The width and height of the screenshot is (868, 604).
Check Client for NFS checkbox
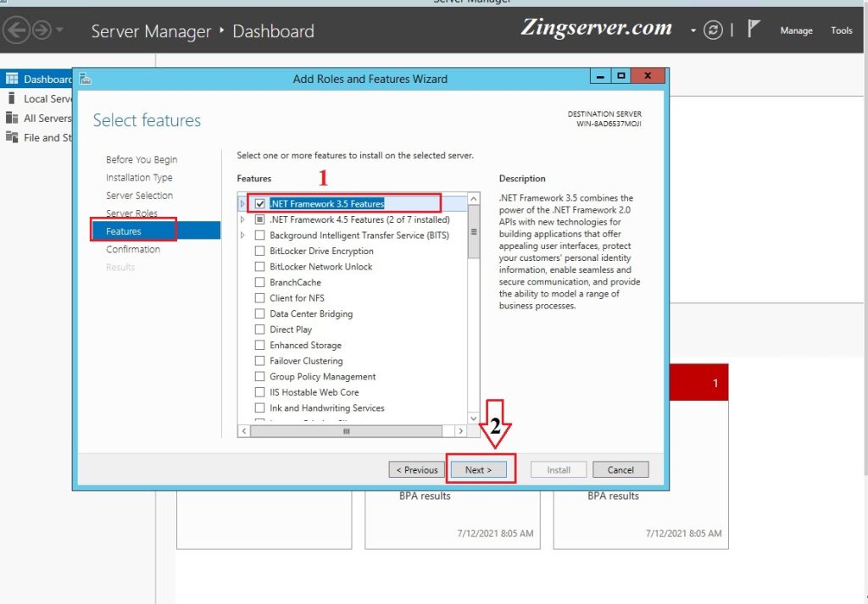259,298
